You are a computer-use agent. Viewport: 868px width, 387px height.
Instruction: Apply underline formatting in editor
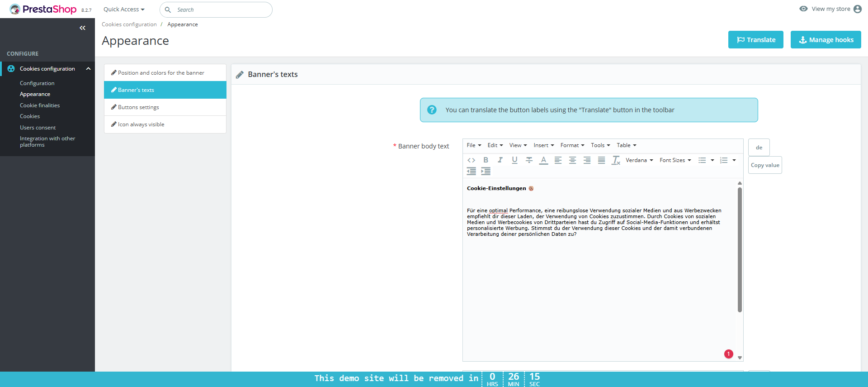[514, 160]
